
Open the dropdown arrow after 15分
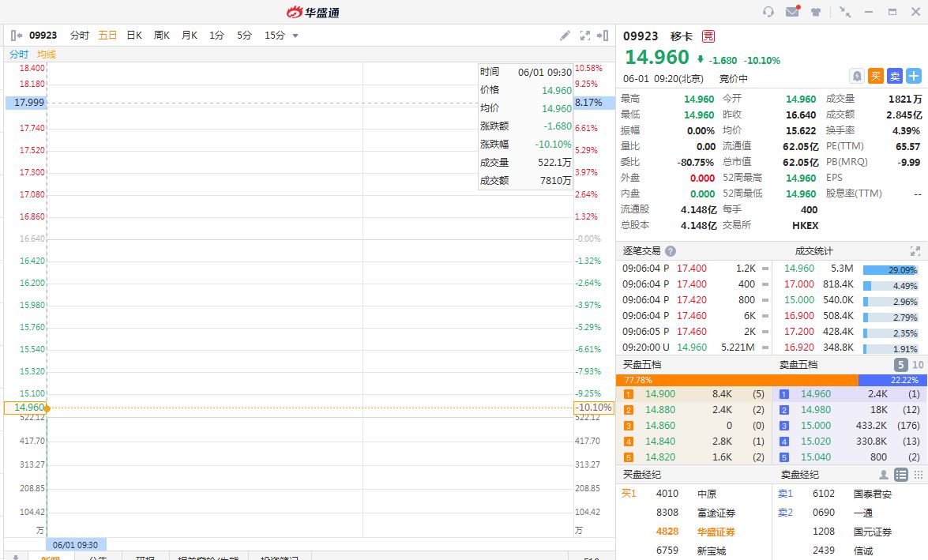[295, 36]
